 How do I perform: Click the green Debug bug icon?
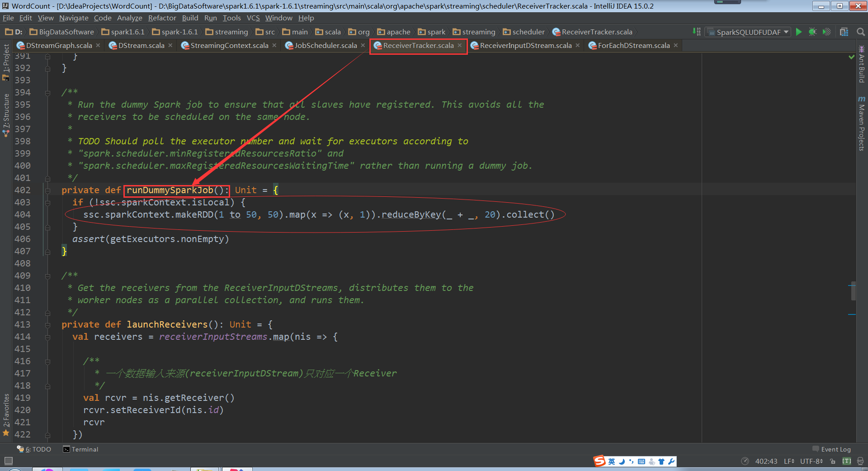coord(812,32)
